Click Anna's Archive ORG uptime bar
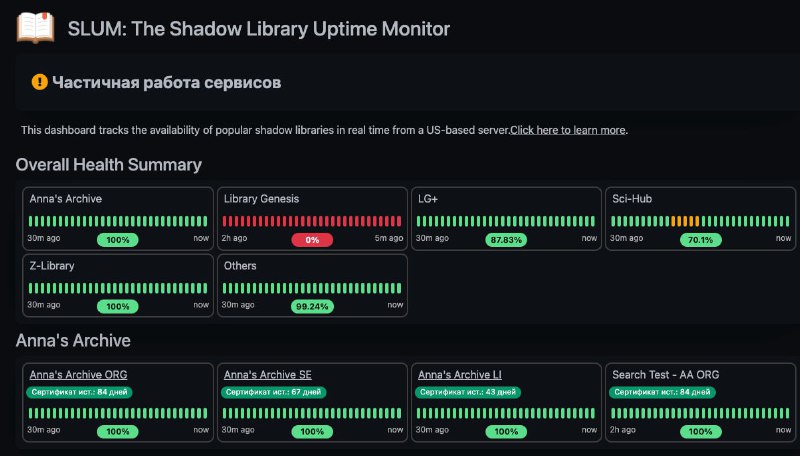This screenshot has height=456, width=800. [x=118, y=413]
